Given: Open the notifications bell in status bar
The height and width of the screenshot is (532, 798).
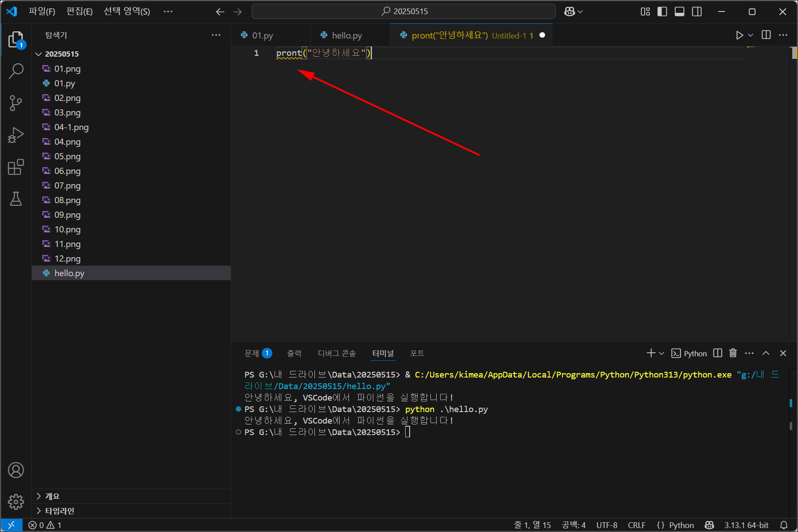Looking at the screenshot, I should pos(783,525).
